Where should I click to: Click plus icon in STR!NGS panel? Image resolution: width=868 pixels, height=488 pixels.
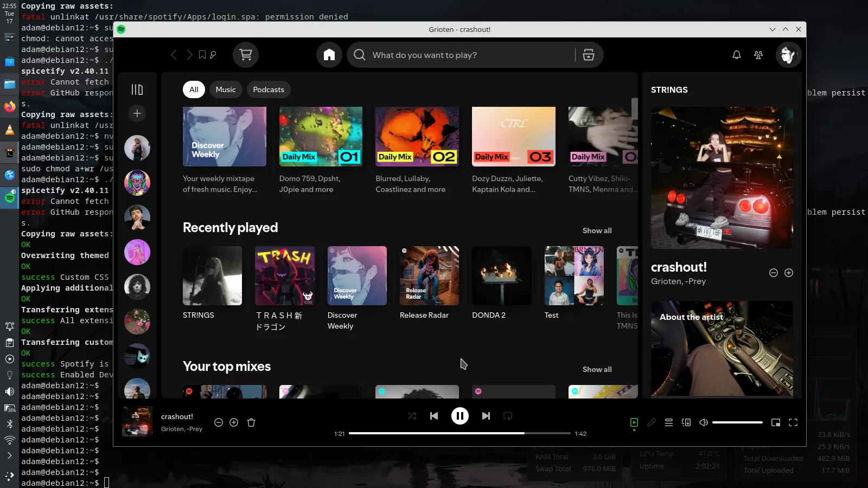(789, 273)
